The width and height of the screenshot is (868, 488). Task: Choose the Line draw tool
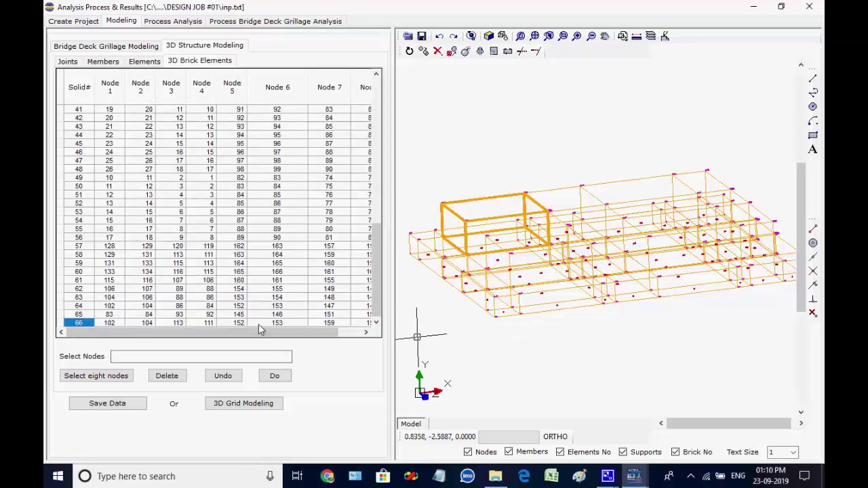812,78
